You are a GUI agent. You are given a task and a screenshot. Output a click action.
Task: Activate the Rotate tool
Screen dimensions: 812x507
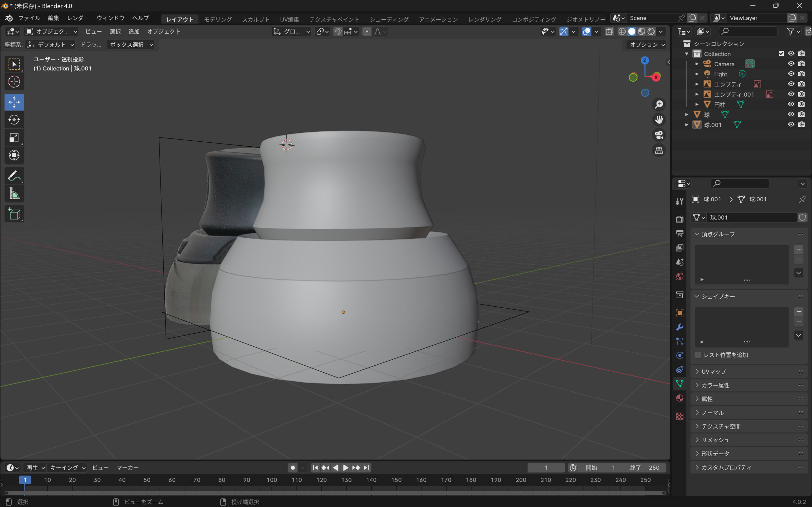(x=14, y=120)
